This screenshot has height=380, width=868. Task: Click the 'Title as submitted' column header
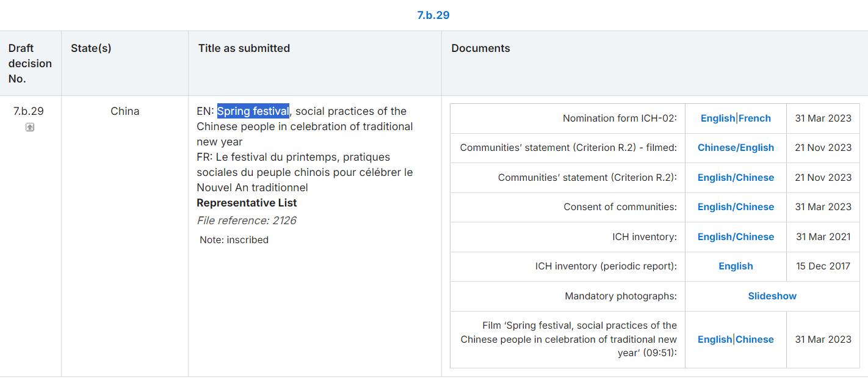(x=244, y=48)
